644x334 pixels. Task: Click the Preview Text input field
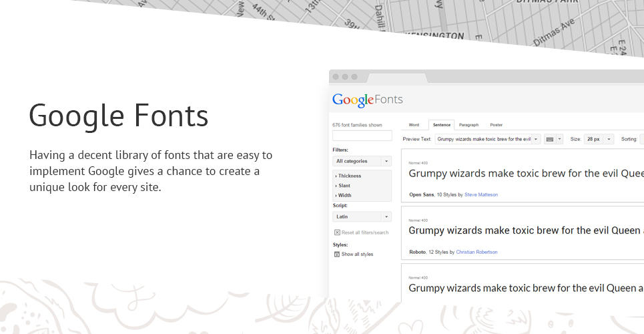click(483, 140)
